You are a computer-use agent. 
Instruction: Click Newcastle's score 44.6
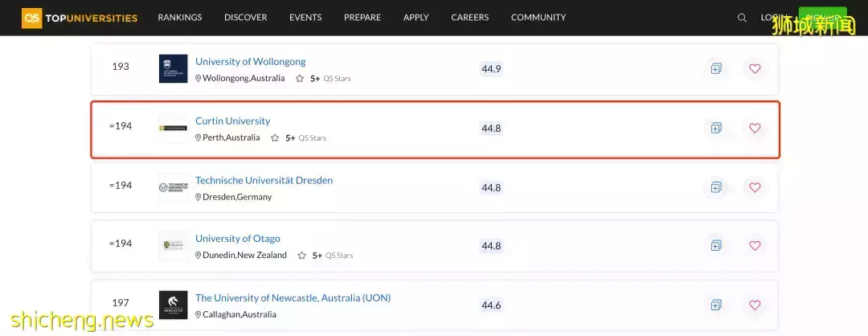coord(491,305)
